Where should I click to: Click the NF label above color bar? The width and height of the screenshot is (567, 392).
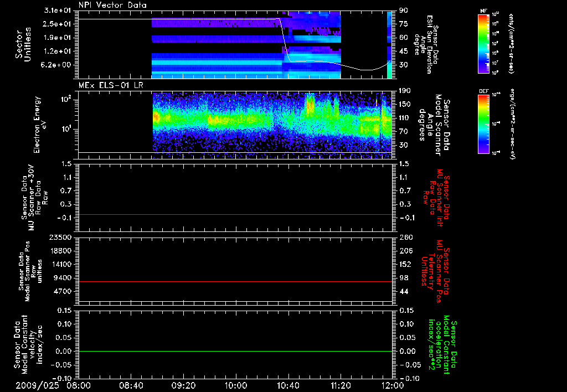pos(483,11)
